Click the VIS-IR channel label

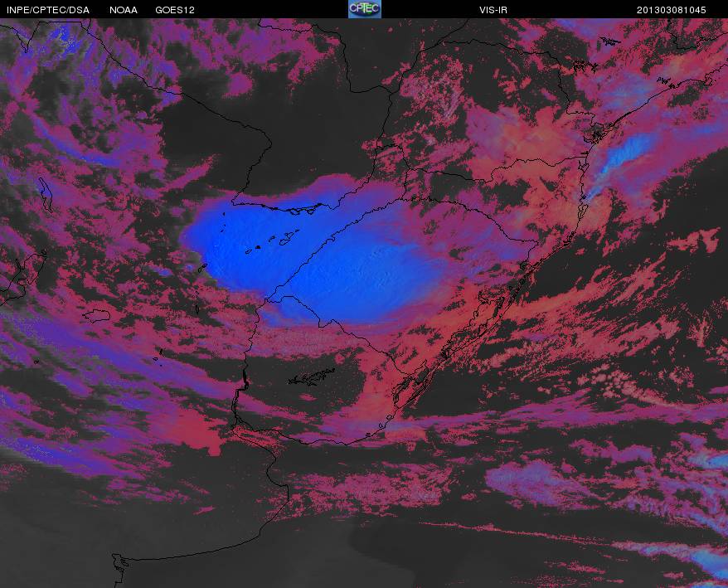point(493,10)
